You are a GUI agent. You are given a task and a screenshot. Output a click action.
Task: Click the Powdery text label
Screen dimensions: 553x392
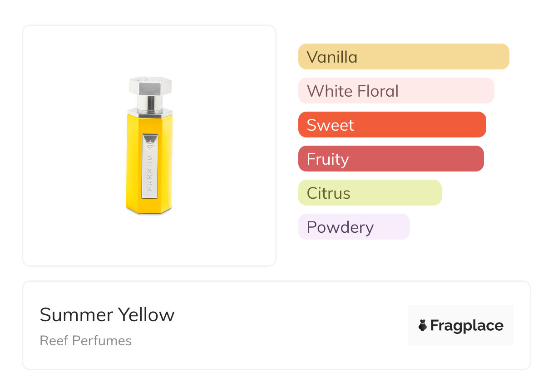click(340, 227)
